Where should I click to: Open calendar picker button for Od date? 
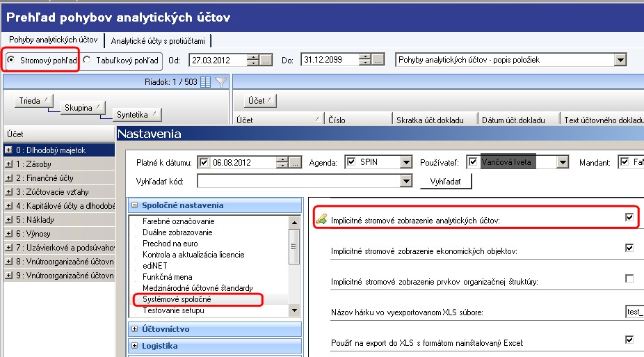tap(266, 61)
